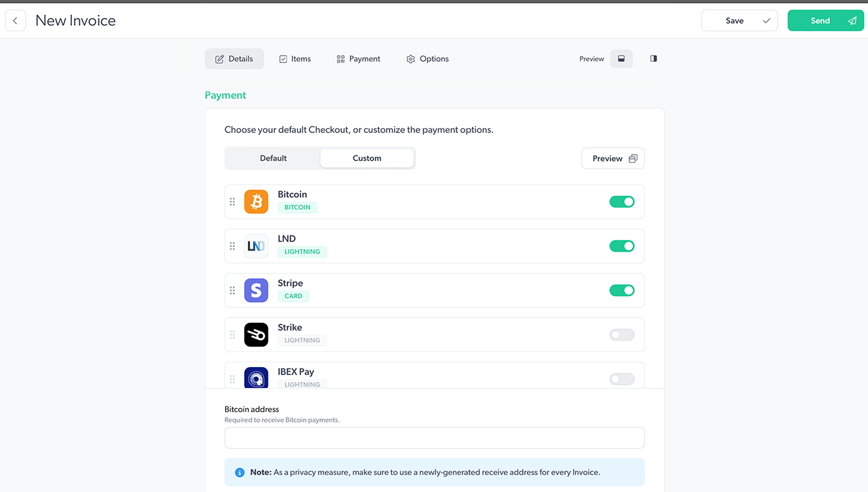The width and height of the screenshot is (868, 492).
Task: Click the Bitcoin logo icon
Action: pos(256,202)
